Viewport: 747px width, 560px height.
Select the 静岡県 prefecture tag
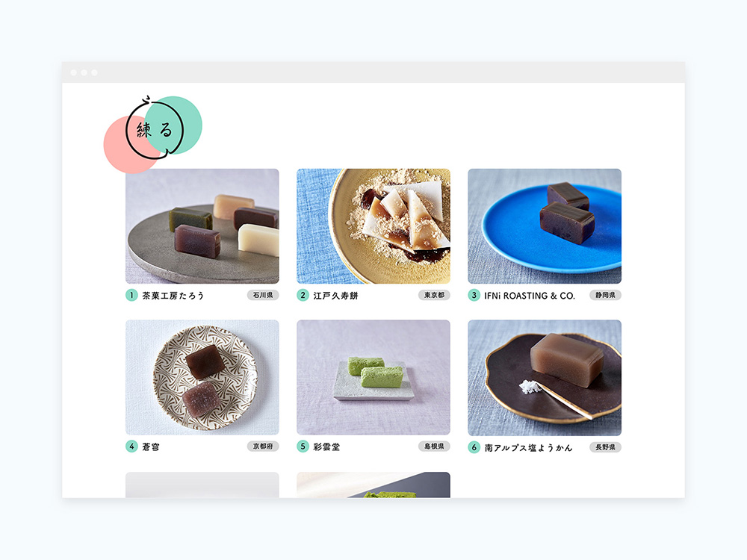click(x=605, y=295)
